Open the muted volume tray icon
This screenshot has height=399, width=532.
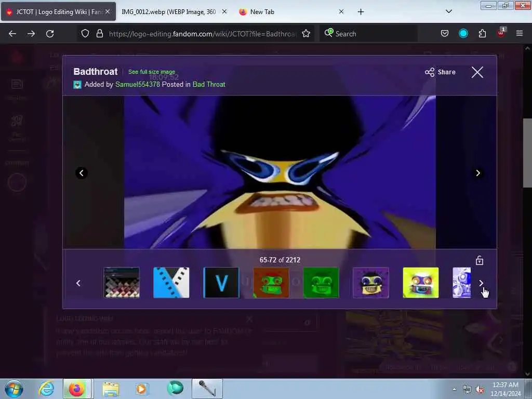coord(480,389)
